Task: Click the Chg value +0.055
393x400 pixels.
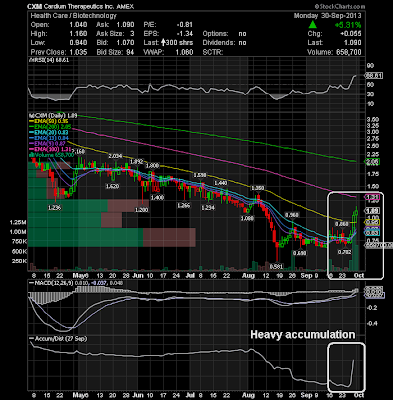Action: click(x=351, y=34)
